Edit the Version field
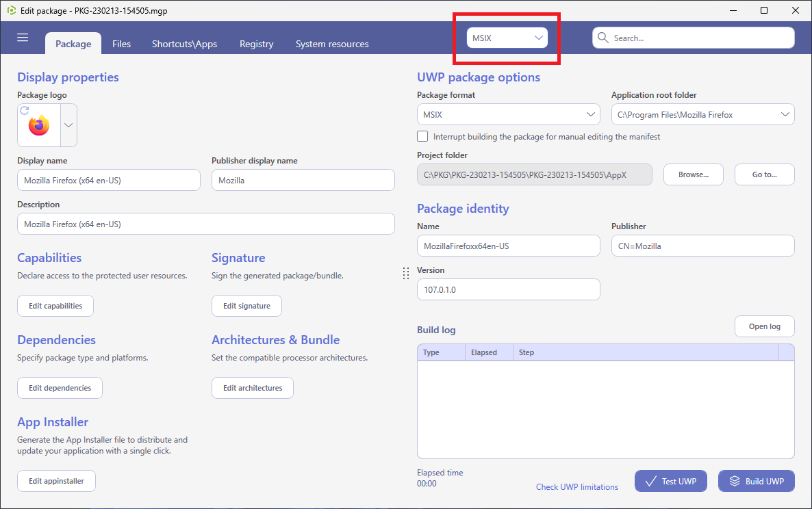Screen dimensions: 812x509 (509, 289)
